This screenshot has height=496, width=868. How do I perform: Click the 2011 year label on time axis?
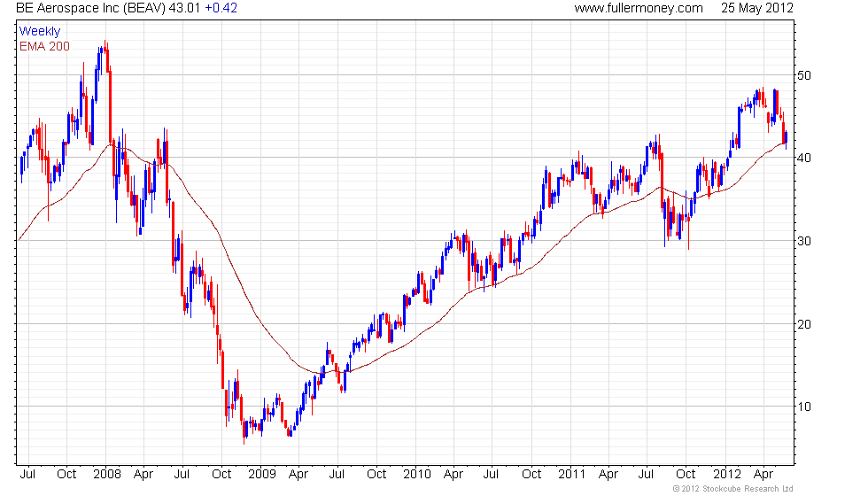click(572, 475)
